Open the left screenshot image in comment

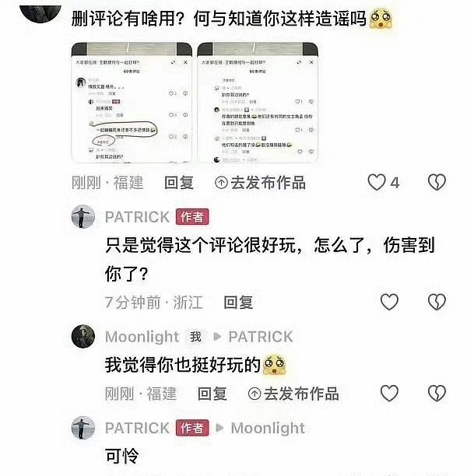[x=132, y=103]
